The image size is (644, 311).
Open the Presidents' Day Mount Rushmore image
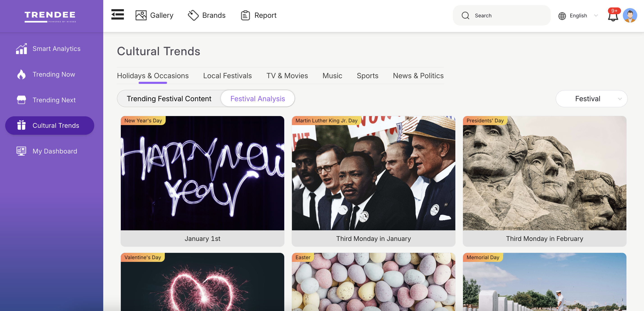(x=545, y=173)
